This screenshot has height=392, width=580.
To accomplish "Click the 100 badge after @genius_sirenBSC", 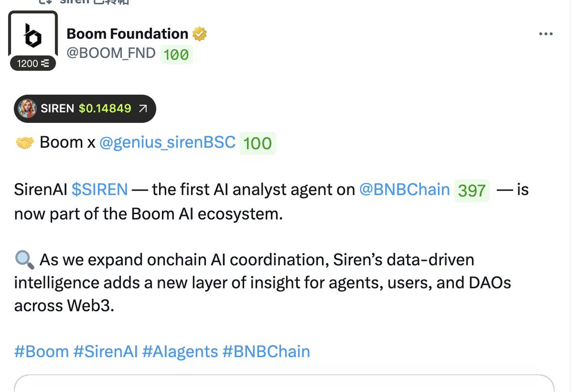I will tap(258, 143).
